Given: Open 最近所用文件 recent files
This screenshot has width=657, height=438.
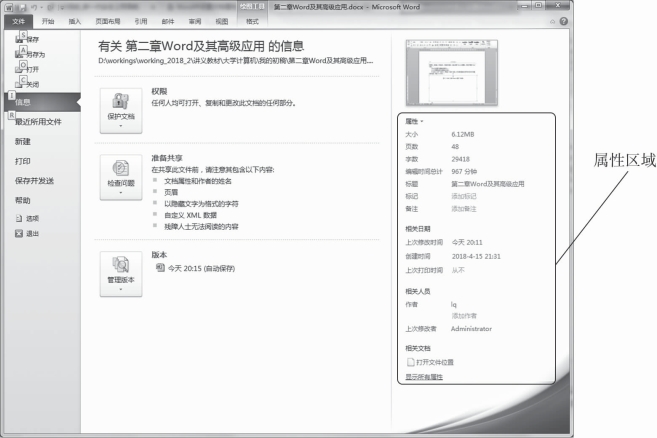Looking at the screenshot, I should [x=38, y=122].
